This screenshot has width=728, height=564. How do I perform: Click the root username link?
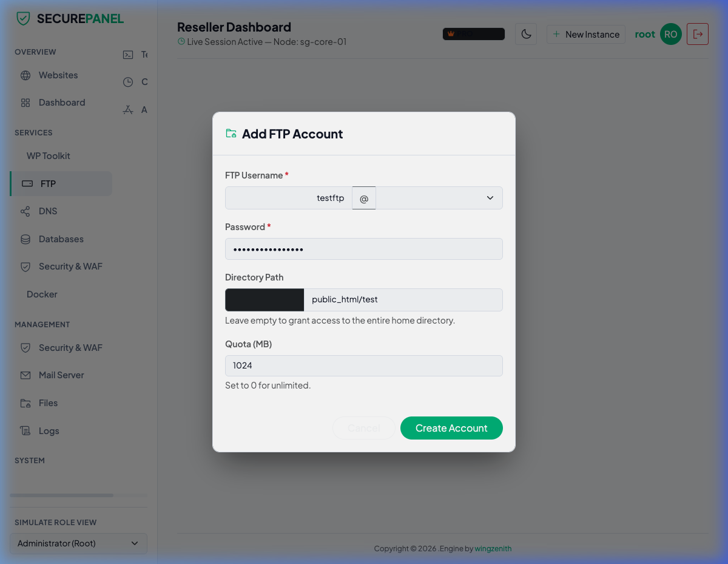(x=645, y=34)
